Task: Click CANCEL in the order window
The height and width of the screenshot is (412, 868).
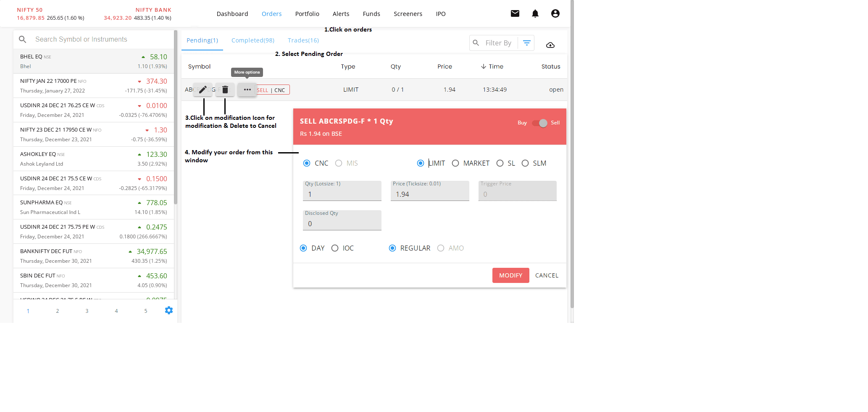Action: tap(547, 275)
